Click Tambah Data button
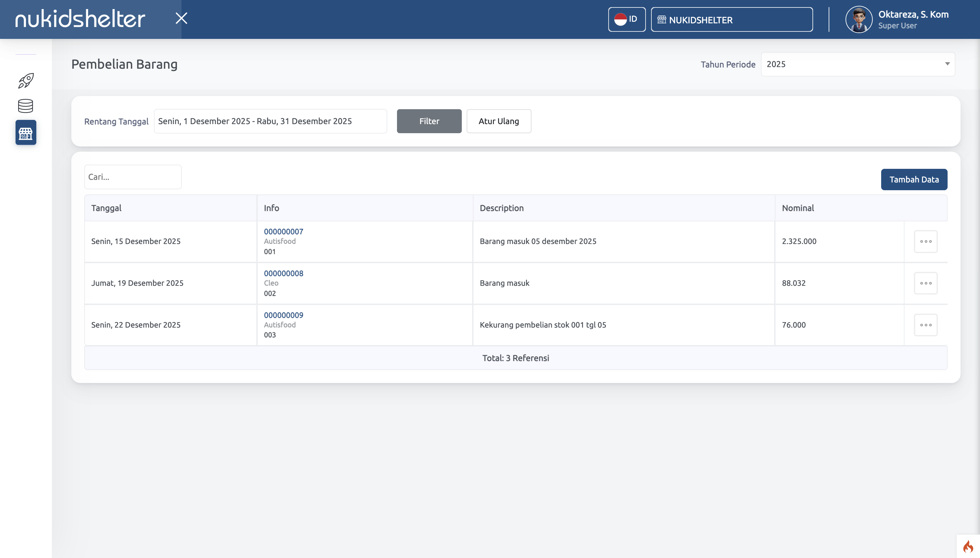The width and height of the screenshot is (980, 558). [914, 180]
